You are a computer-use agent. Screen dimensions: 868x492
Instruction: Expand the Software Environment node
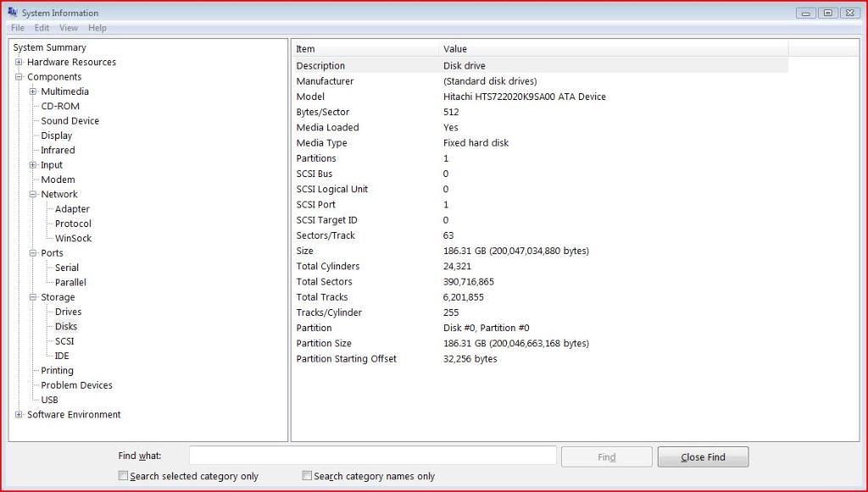pos(19,414)
